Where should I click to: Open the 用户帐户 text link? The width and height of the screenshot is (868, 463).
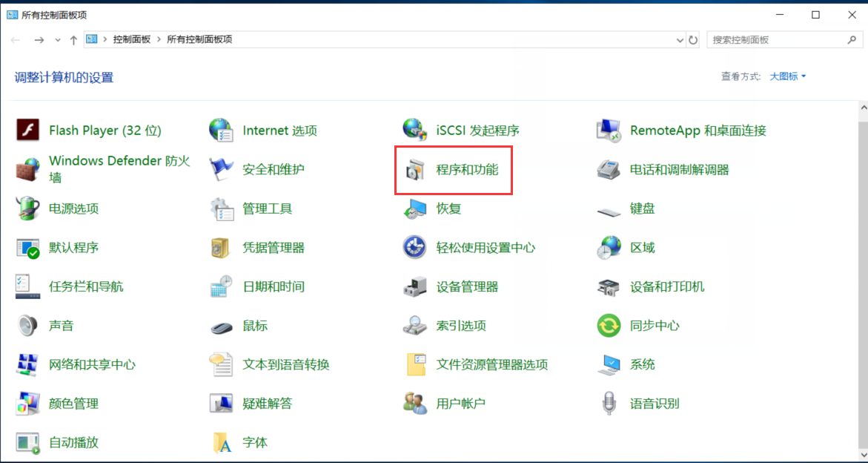tap(460, 403)
